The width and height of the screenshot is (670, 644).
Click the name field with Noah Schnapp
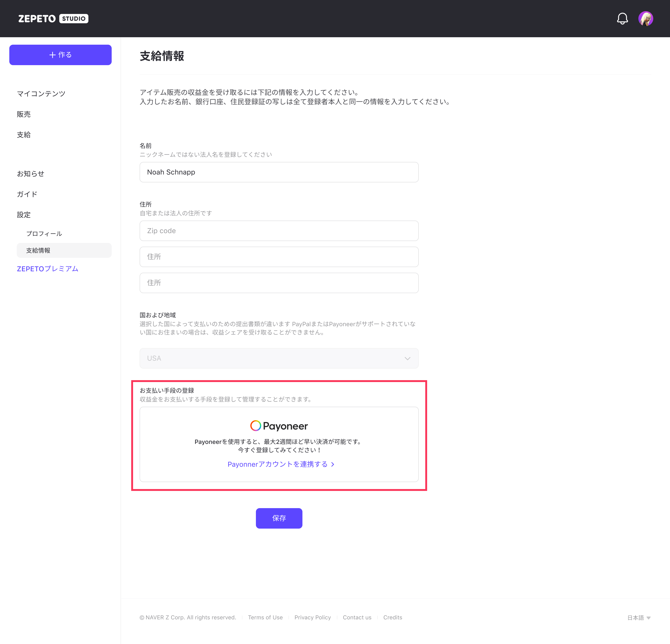coord(279,172)
